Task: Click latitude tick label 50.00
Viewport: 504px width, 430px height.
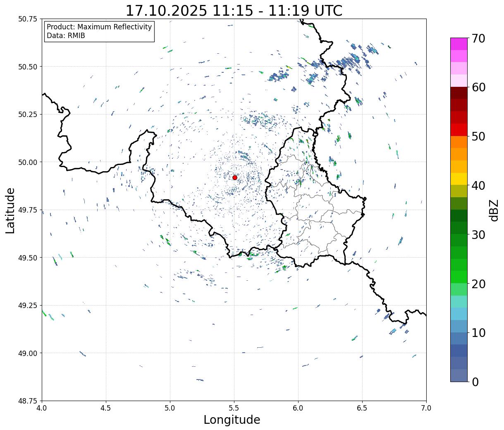Action: pos(28,162)
